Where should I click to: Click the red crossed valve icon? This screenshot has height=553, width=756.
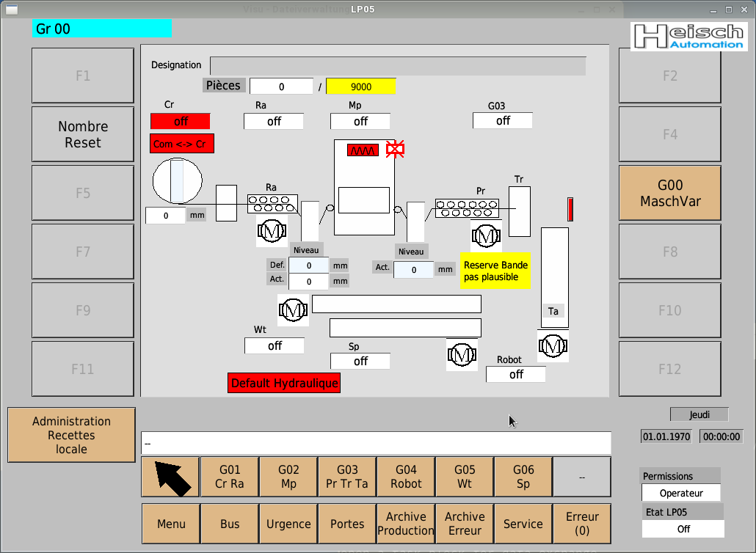(396, 150)
